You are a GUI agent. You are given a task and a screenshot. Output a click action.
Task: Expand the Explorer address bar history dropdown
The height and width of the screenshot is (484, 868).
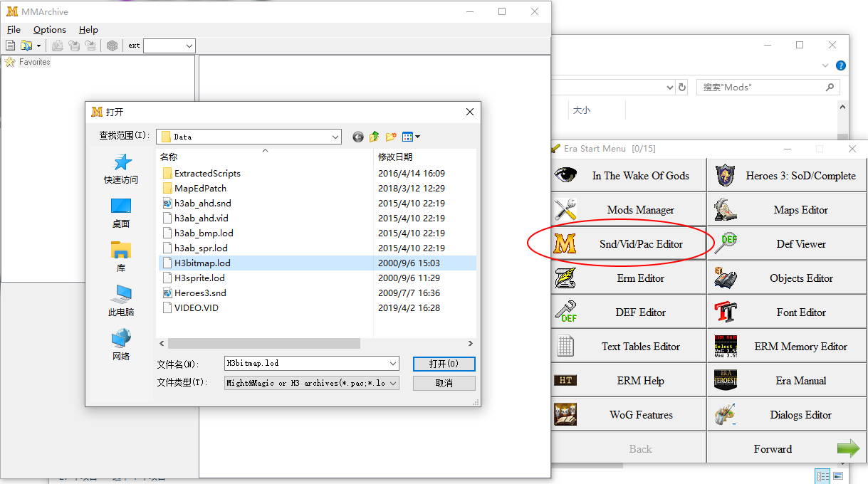pyautogui.click(x=669, y=87)
